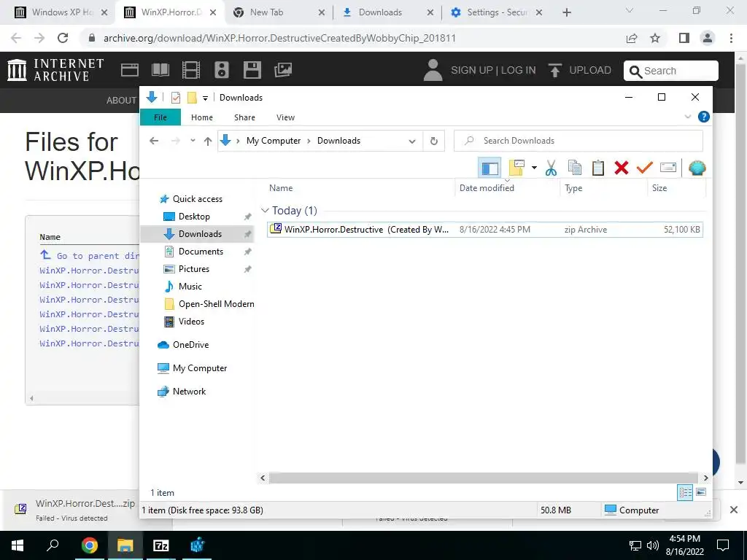The width and height of the screenshot is (747, 560).
Task: Toggle the navigation pane icon in toolbar
Action: coord(489,168)
